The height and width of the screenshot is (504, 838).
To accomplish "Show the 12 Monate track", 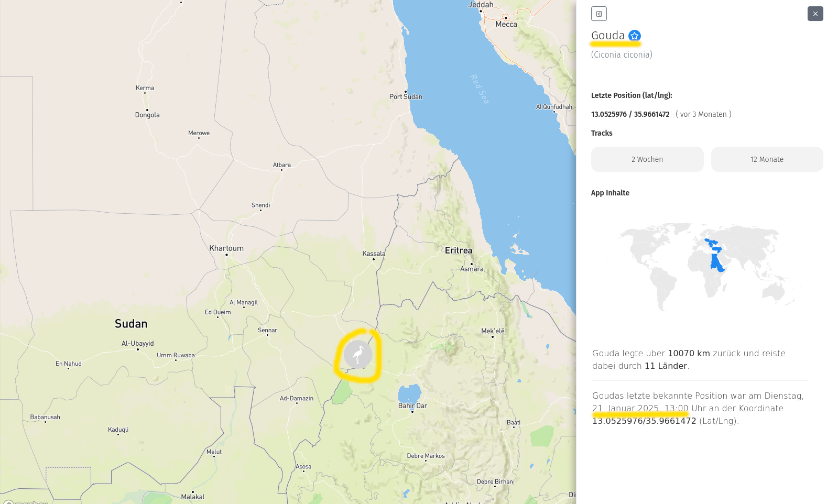I will tap(766, 159).
